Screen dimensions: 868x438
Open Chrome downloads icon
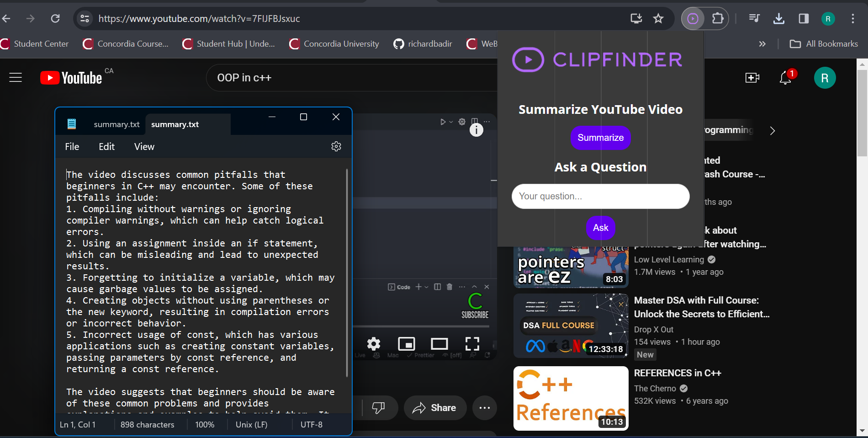click(x=779, y=19)
